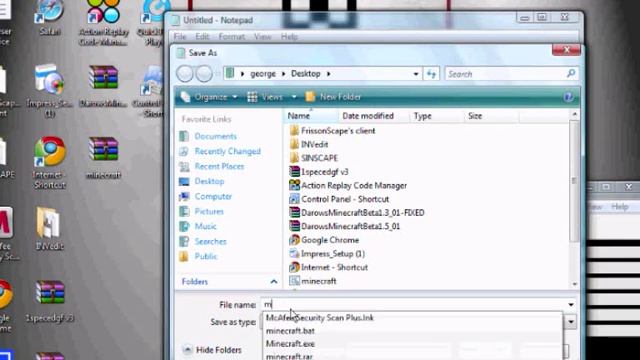Click the Views button
The image size is (640, 360).
tap(265, 97)
